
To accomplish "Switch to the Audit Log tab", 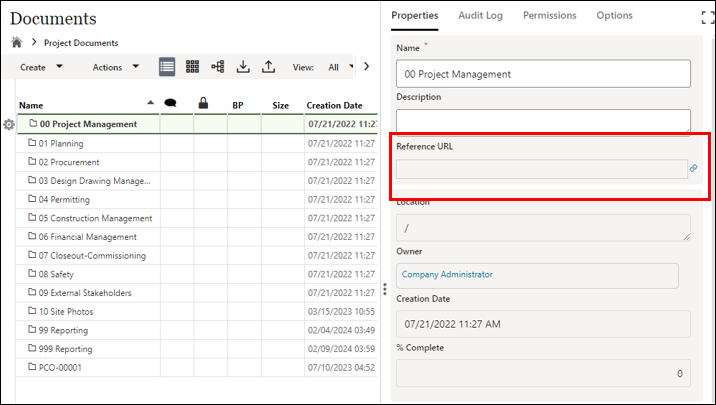I will coord(480,16).
